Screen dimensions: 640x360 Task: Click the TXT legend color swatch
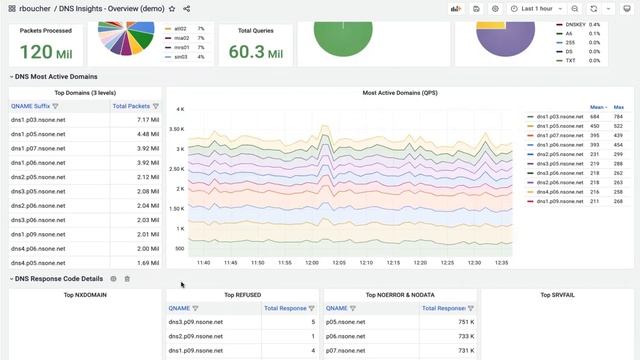coord(559,61)
